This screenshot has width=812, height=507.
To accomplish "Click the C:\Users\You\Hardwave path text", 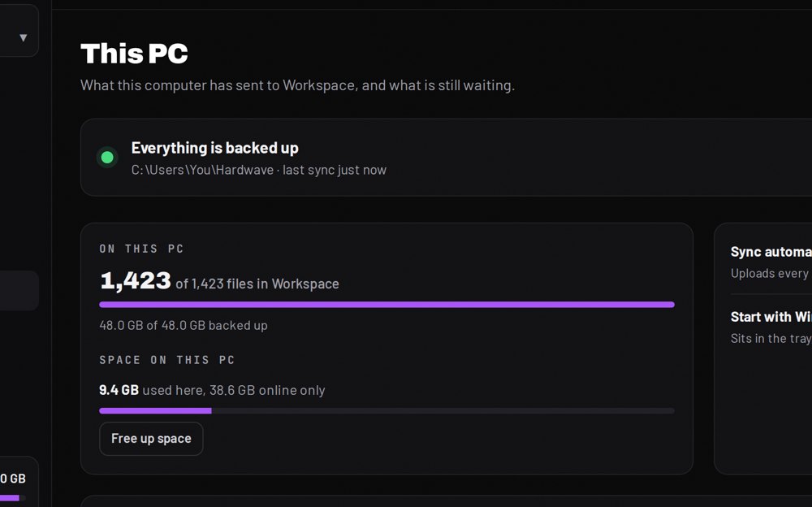I will pyautogui.click(x=202, y=170).
